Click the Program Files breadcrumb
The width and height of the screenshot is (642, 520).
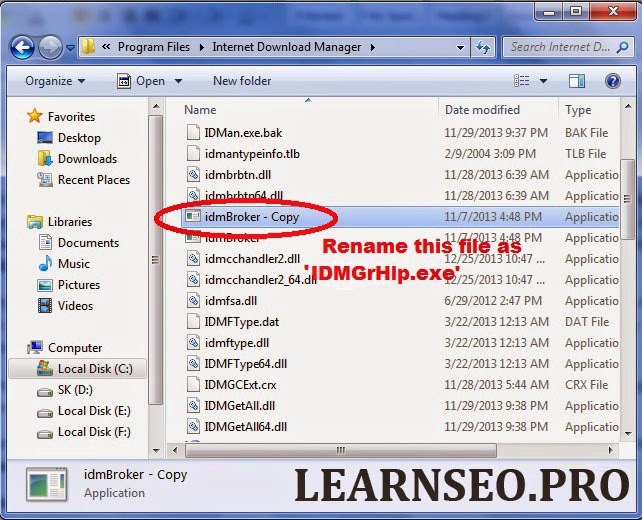click(154, 47)
